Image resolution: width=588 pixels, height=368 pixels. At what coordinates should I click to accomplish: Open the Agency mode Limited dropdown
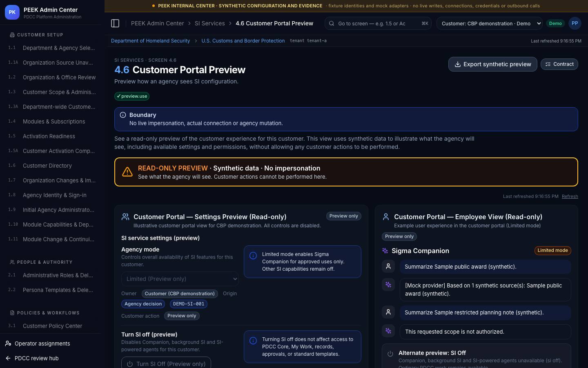click(180, 279)
